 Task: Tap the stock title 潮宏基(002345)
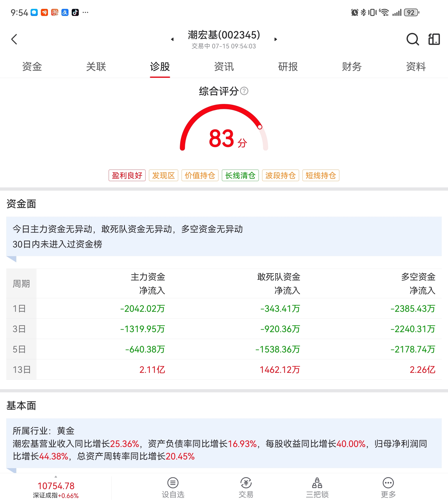coord(224,35)
